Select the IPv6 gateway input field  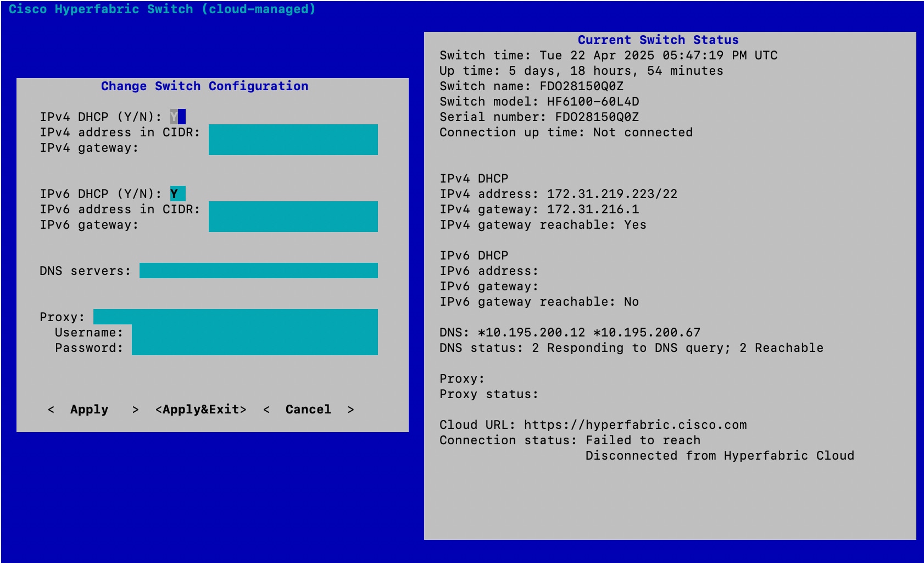coord(293,224)
